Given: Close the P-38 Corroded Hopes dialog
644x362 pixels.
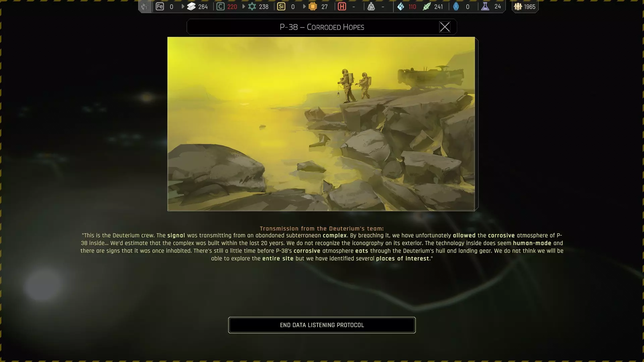Looking at the screenshot, I should coord(445,27).
